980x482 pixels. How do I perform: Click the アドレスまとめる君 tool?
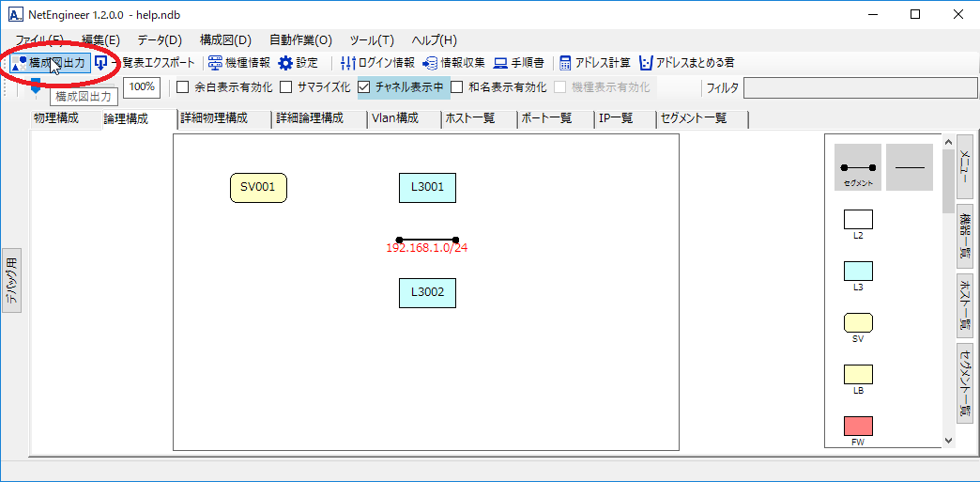686,63
